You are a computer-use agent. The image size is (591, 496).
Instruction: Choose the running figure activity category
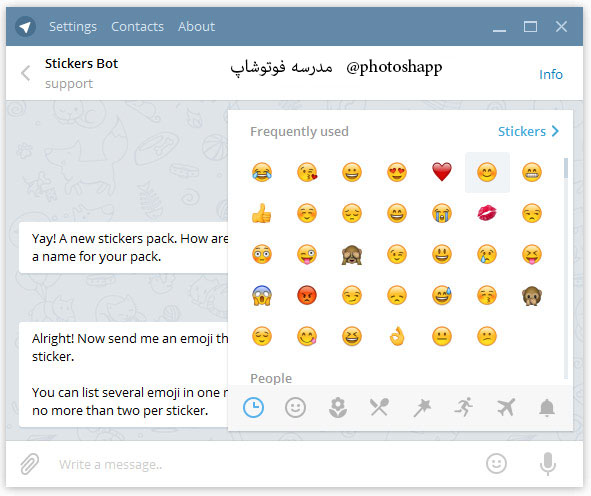coord(464,407)
